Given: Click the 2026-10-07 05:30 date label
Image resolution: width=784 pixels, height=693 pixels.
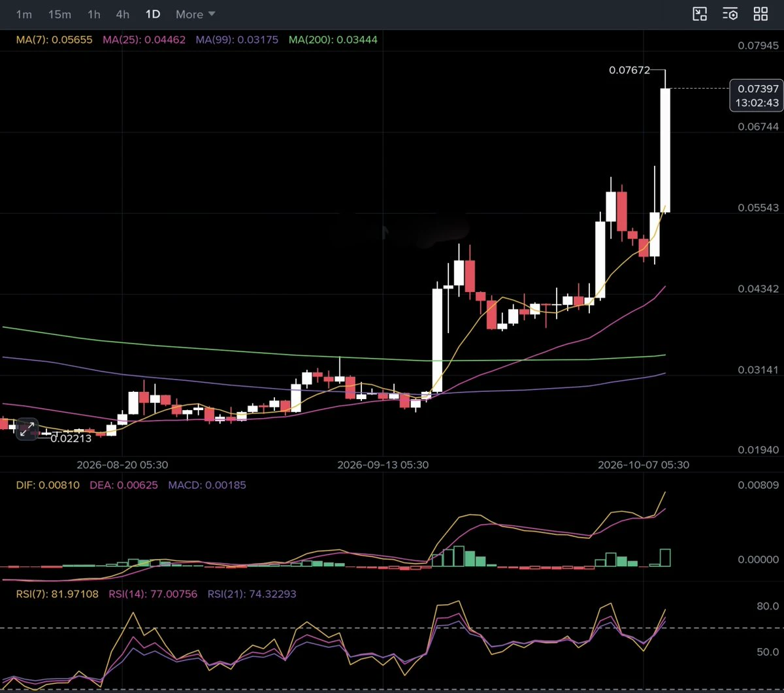Looking at the screenshot, I should coord(644,465).
